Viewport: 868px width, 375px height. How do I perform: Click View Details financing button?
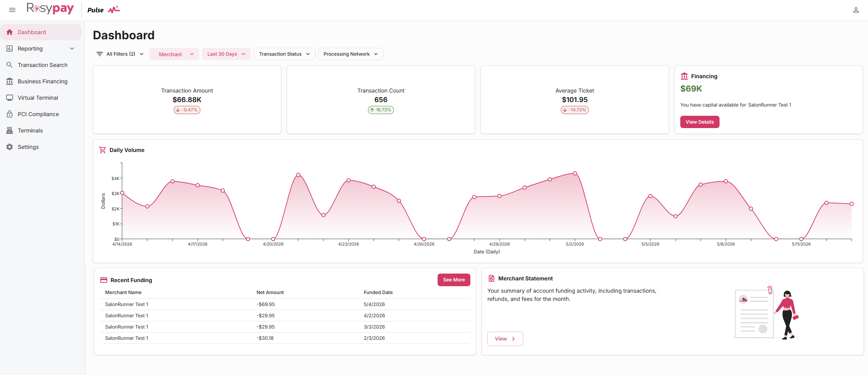click(700, 122)
